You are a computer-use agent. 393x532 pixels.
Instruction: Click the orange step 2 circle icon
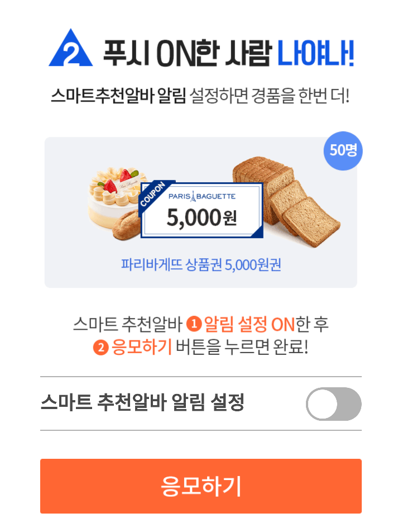coord(100,348)
